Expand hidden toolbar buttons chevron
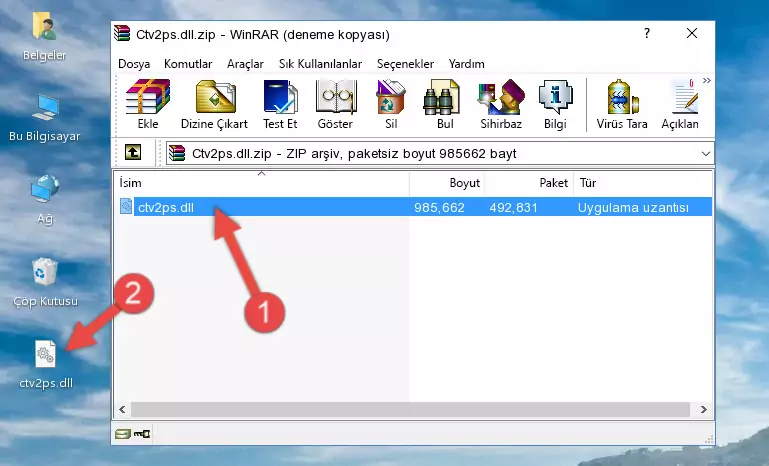769x466 pixels. [x=706, y=81]
